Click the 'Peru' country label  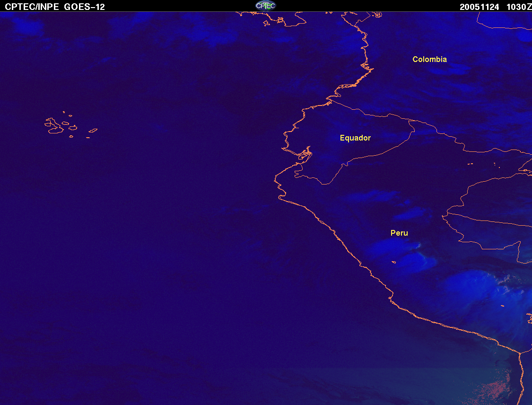399,233
